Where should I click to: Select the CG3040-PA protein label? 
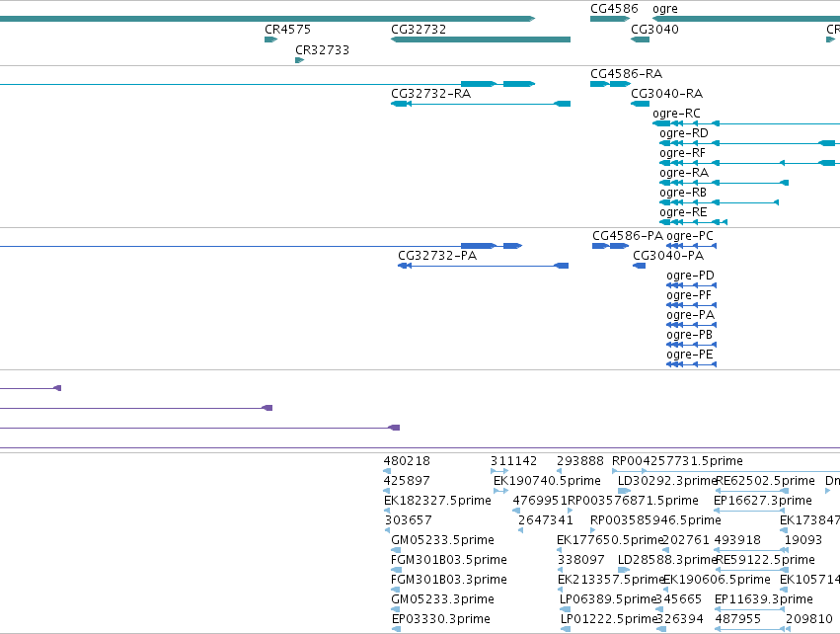(668, 256)
